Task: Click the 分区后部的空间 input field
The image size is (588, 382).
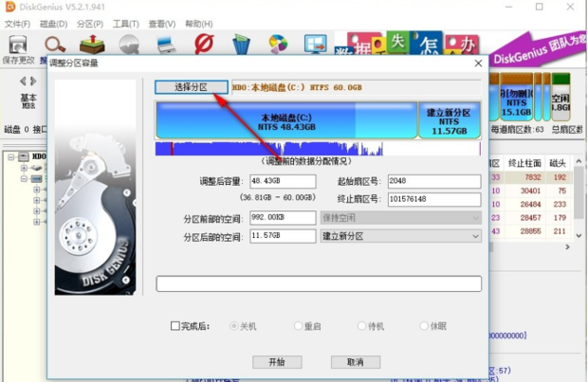Action: (283, 236)
